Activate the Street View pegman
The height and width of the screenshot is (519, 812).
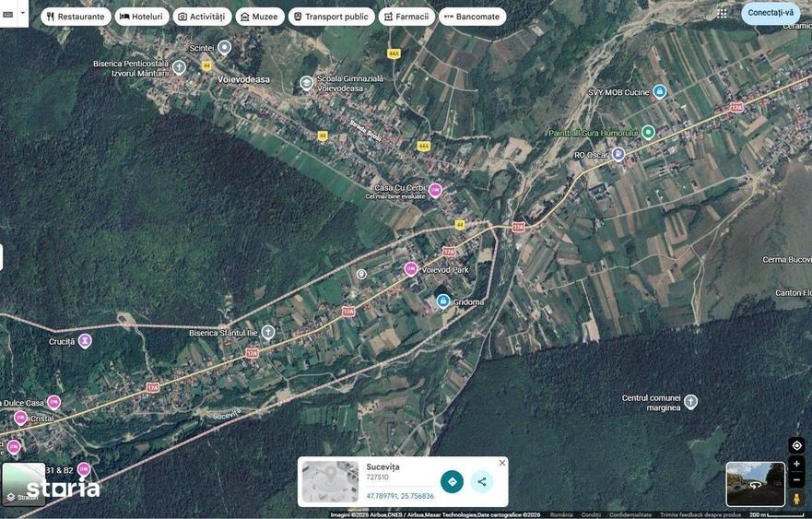pyautogui.click(x=796, y=499)
